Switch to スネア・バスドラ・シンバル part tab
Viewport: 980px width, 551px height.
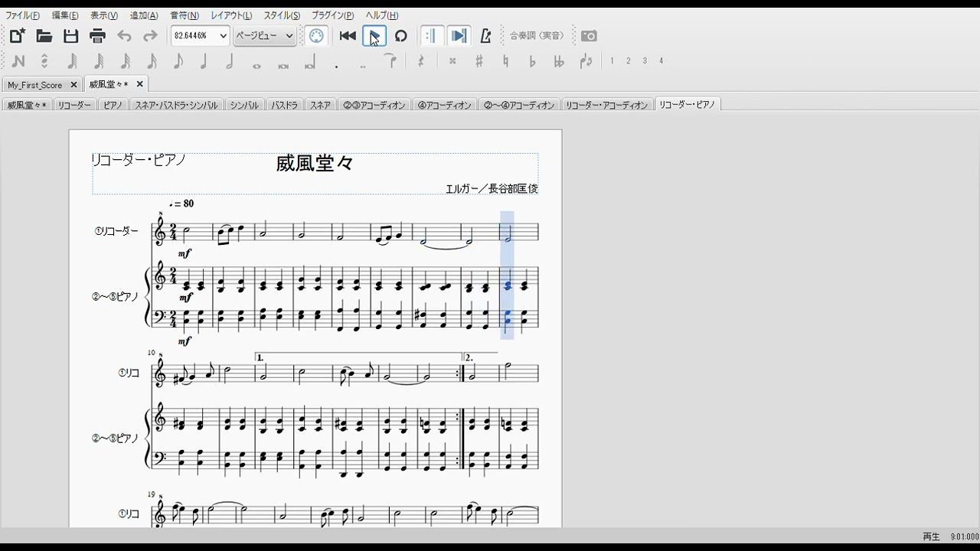pyautogui.click(x=176, y=105)
